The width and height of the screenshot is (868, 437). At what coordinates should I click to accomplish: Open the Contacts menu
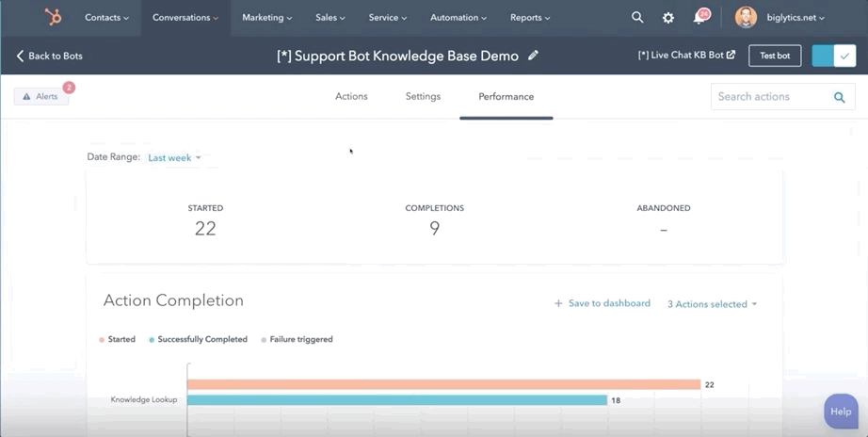(x=106, y=18)
